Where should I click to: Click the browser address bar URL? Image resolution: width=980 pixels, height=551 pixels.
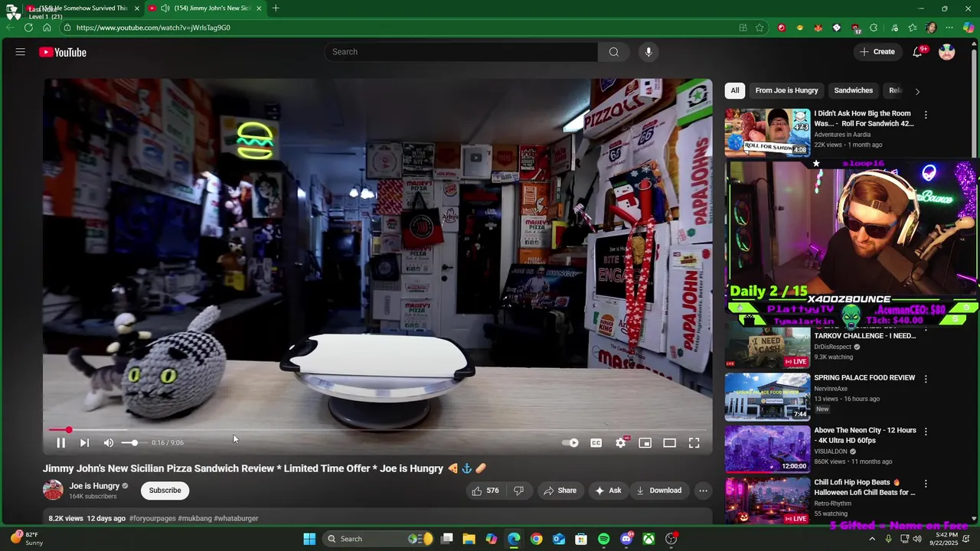point(153,28)
